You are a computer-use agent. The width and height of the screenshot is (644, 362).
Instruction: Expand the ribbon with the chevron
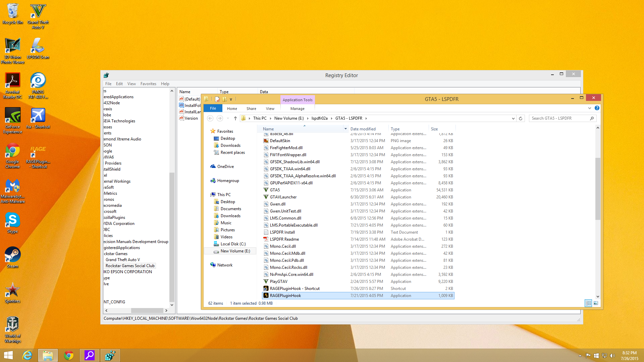[x=590, y=108]
